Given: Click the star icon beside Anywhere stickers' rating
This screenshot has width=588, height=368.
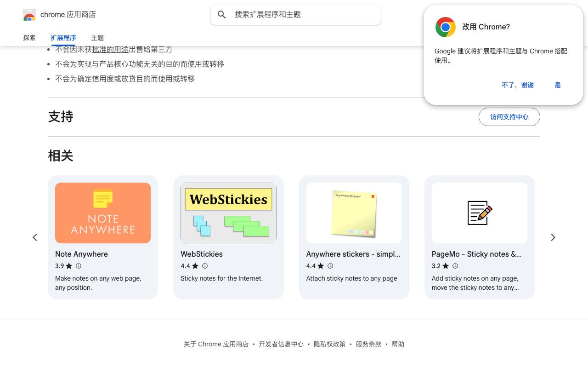Looking at the screenshot, I should click(x=321, y=266).
